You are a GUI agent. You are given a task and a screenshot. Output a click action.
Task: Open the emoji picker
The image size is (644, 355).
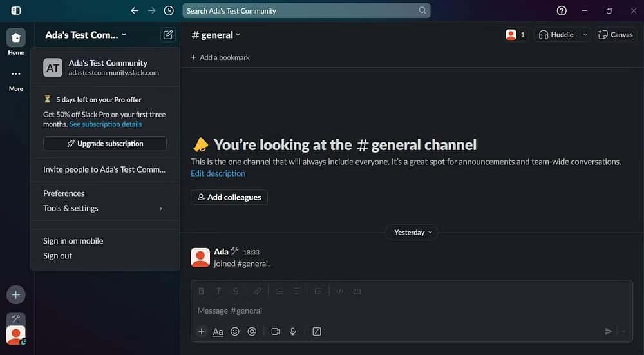[235, 332]
